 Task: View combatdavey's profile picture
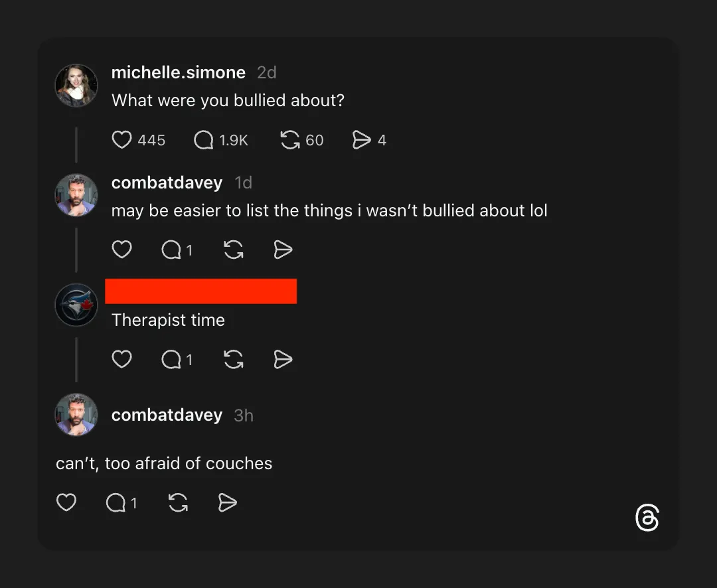(76, 194)
